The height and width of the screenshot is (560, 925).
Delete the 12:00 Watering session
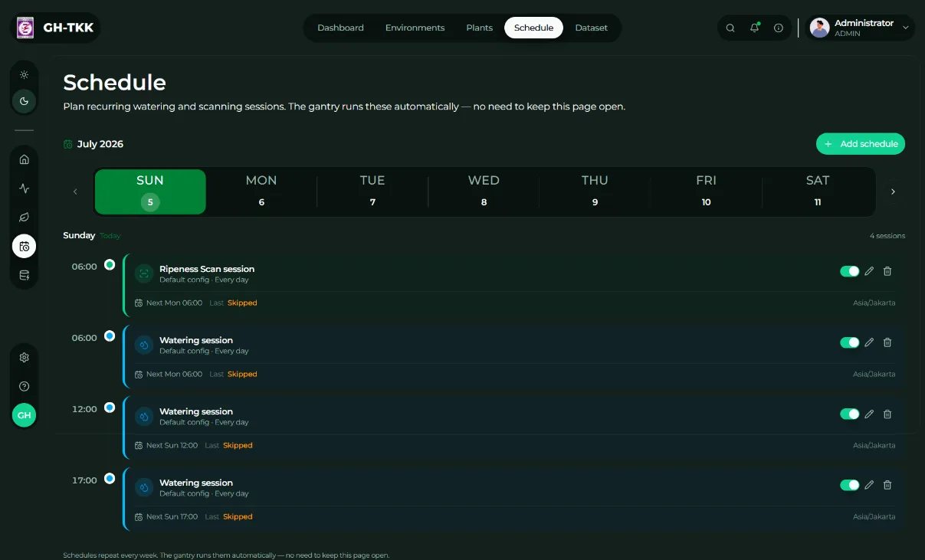[x=887, y=414]
